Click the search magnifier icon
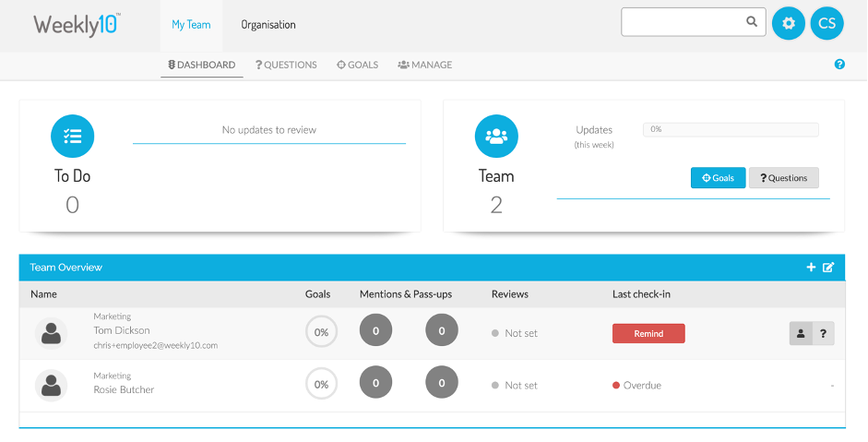 tap(752, 22)
